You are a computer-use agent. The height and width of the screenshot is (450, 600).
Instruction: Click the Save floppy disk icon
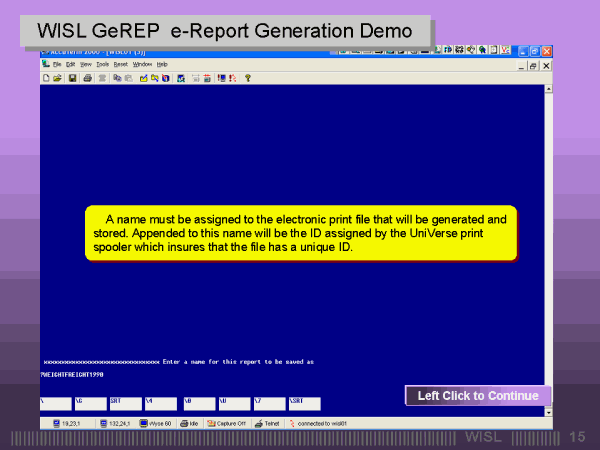click(x=73, y=77)
